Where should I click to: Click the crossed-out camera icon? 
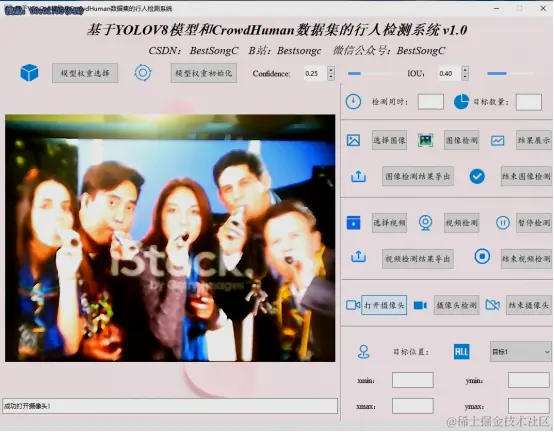[493, 305]
